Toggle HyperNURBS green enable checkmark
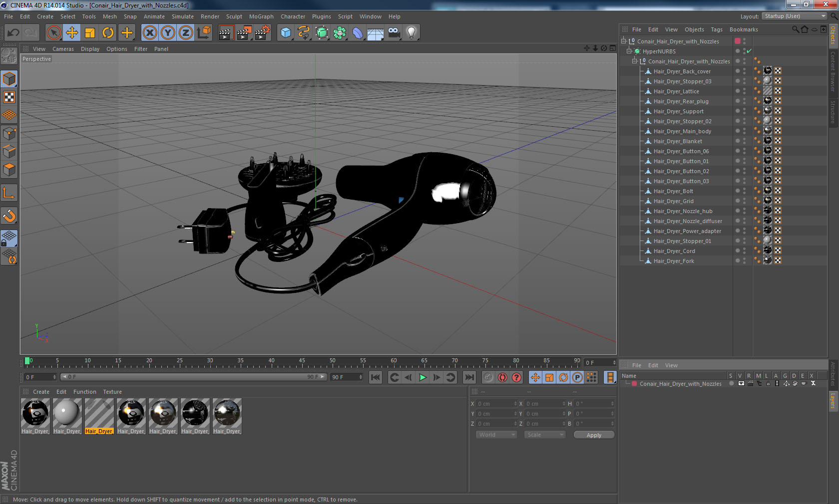This screenshot has height=504, width=839. [749, 51]
